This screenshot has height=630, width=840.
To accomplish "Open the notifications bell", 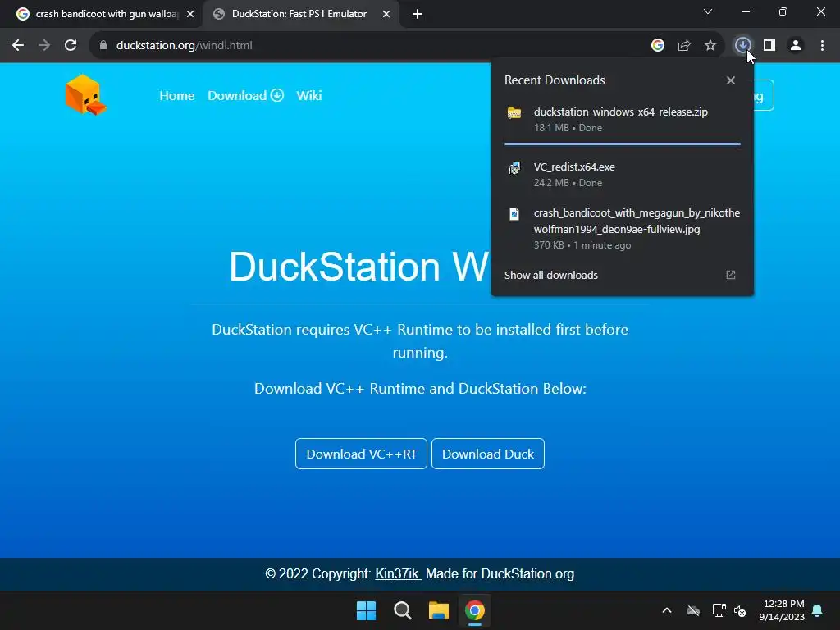I will 818,610.
